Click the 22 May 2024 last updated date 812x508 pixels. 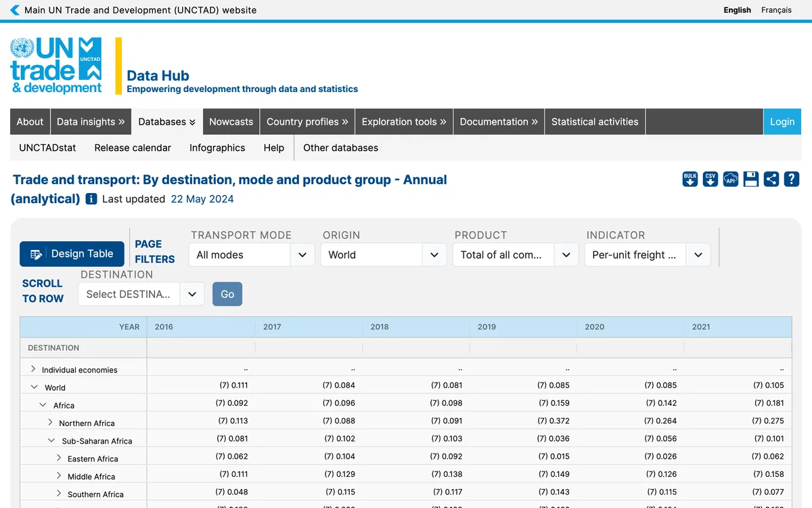pyautogui.click(x=202, y=199)
